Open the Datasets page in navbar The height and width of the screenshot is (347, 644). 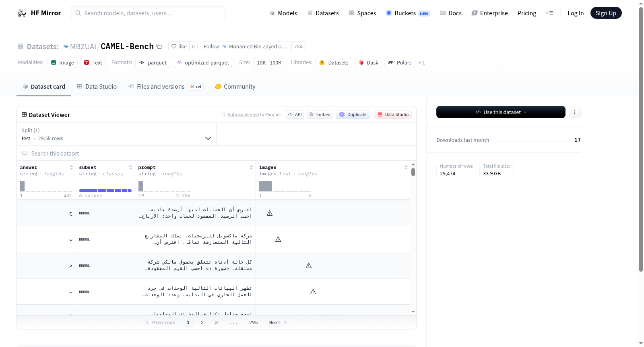coord(323,13)
